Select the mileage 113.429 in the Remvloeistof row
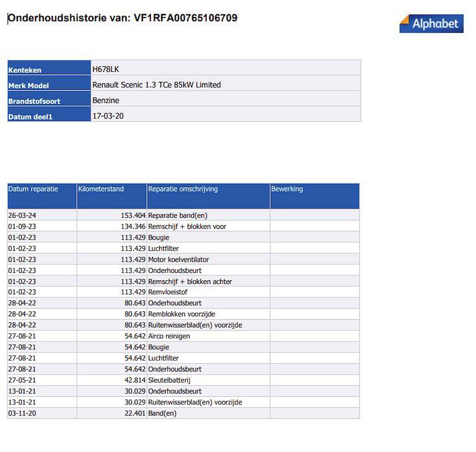Screen dimensions: 476x452 pyautogui.click(x=133, y=292)
